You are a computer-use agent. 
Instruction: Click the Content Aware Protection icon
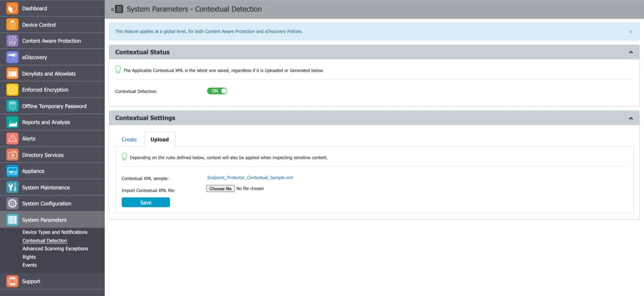(12, 41)
